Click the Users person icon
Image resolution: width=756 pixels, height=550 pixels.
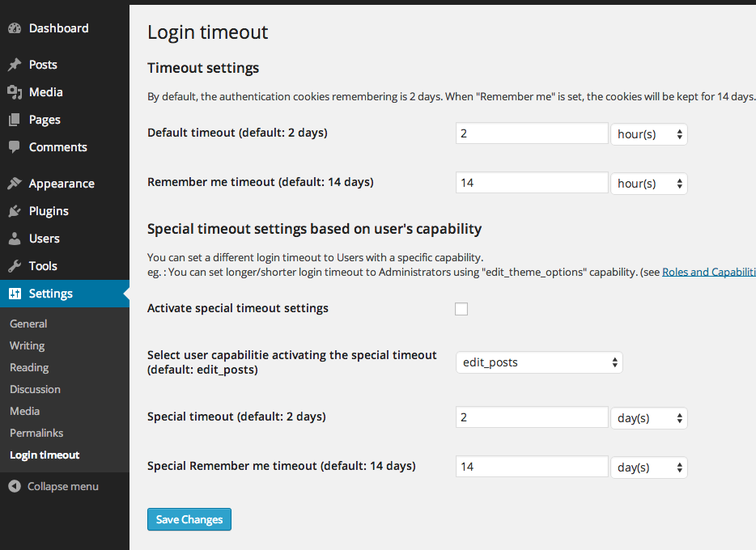pos(15,239)
